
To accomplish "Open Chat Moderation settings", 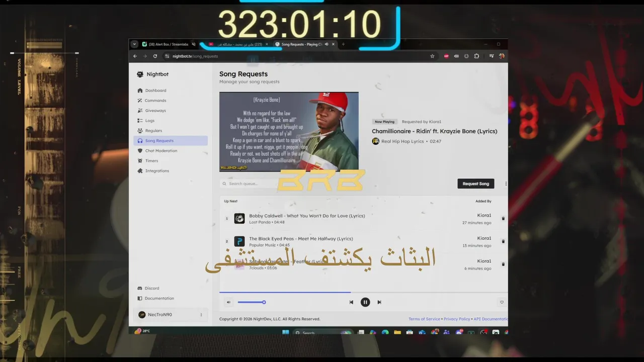I will point(161,151).
